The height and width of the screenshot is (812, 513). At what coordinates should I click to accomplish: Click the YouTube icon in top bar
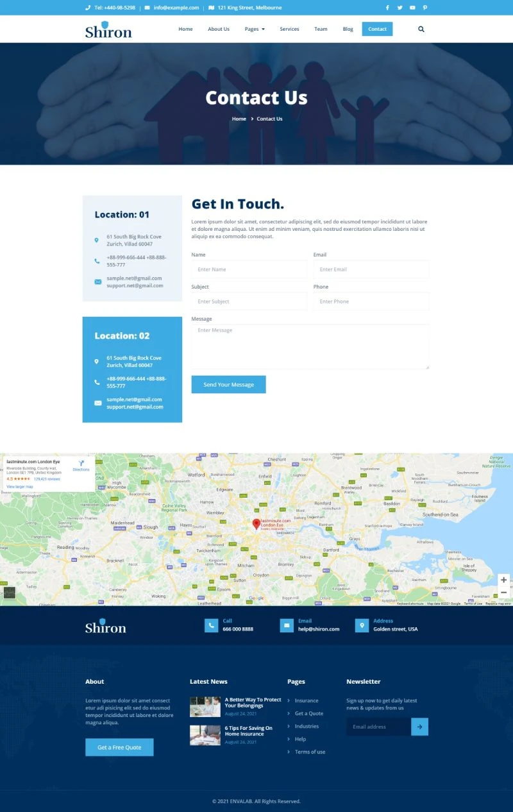click(412, 8)
